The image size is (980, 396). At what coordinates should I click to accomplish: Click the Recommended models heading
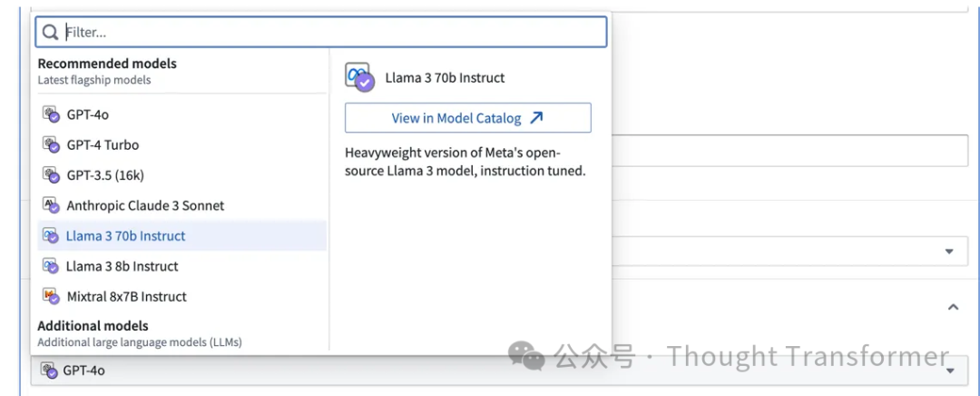pos(107,64)
